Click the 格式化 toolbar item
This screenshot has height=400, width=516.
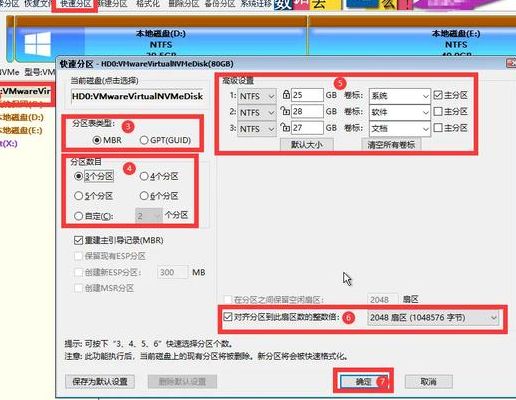pos(148,4)
